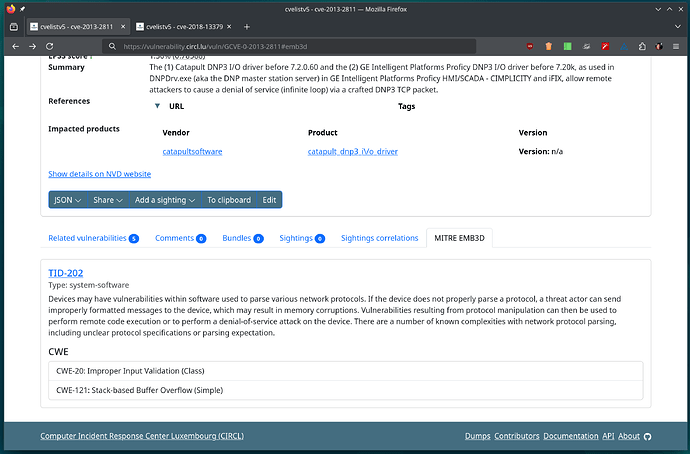Open the JSON dropdown
690x454 pixels.
67,200
